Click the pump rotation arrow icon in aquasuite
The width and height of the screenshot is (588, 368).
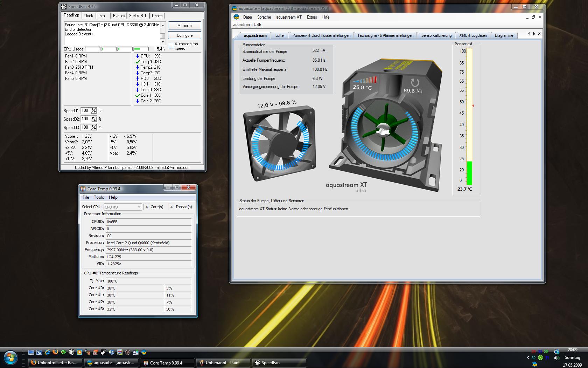tap(415, 83)
